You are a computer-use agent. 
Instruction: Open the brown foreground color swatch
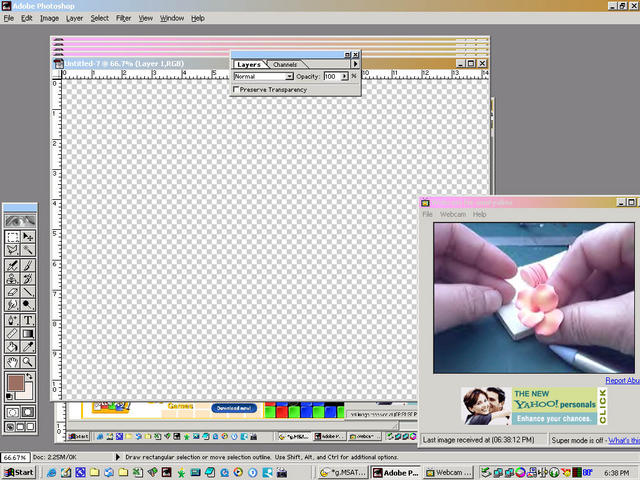(16, 383)
